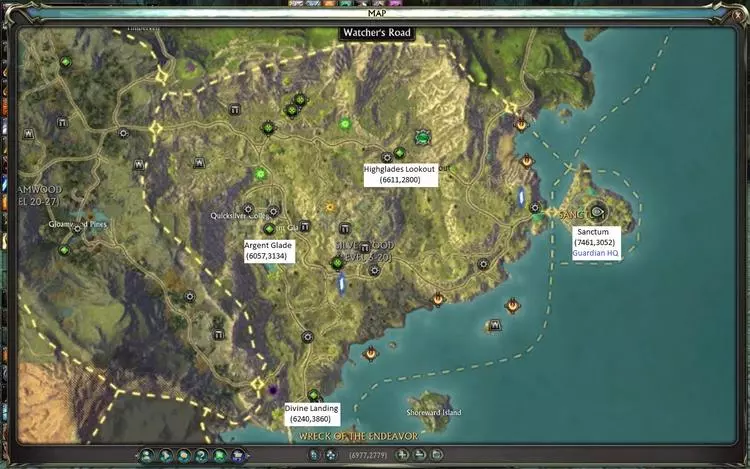The image size is (750, 469).
Task: Select the porticulum icon overlapping the Silverwood label
Action: 364,248
